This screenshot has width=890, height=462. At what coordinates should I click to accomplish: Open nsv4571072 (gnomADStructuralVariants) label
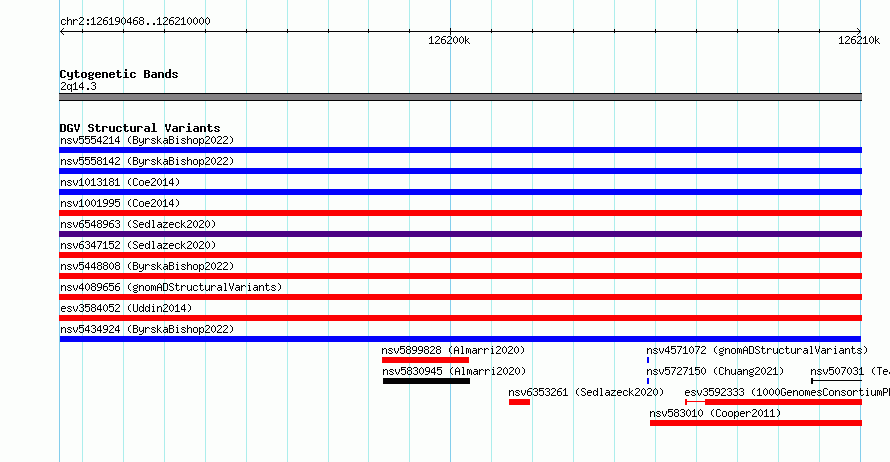[757, 350]
